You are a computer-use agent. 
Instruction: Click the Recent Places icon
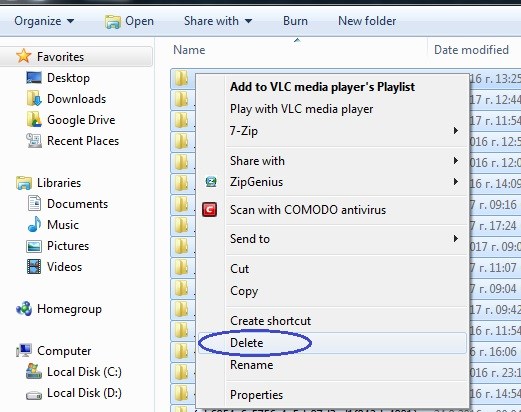(34, 141)
